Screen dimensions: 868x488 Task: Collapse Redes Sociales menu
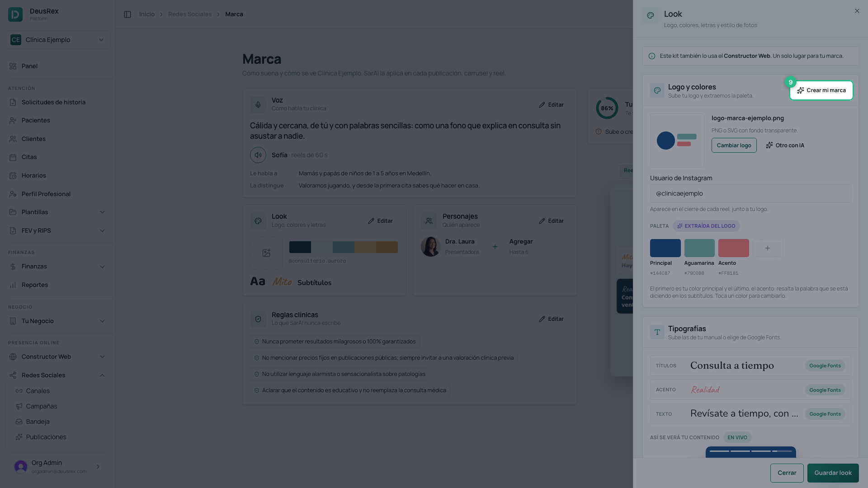[57, 375]
